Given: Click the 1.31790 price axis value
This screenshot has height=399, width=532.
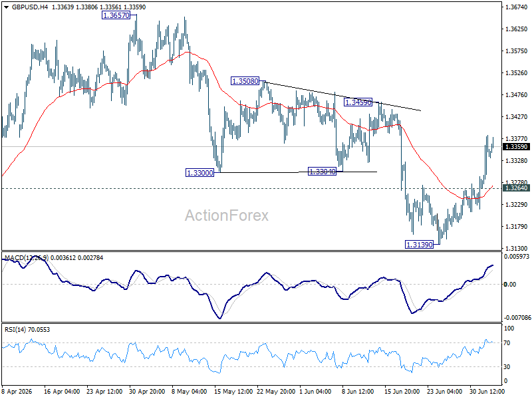Looking at the screenshot, I should 517,226.
